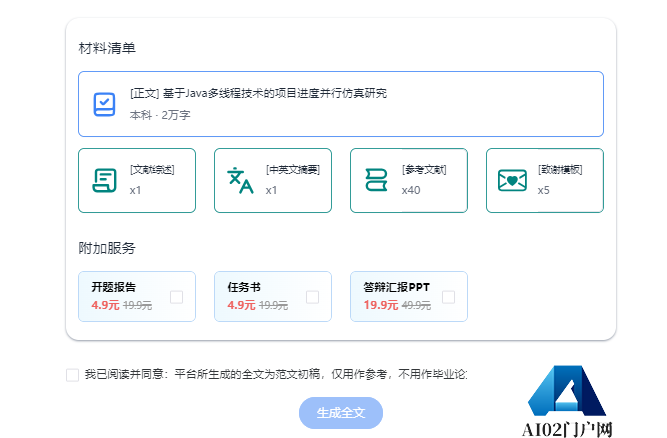Tick the 任务书 add-on checkbox
The width and height of the screenshot is (667, 438).
tap(313, 297)
